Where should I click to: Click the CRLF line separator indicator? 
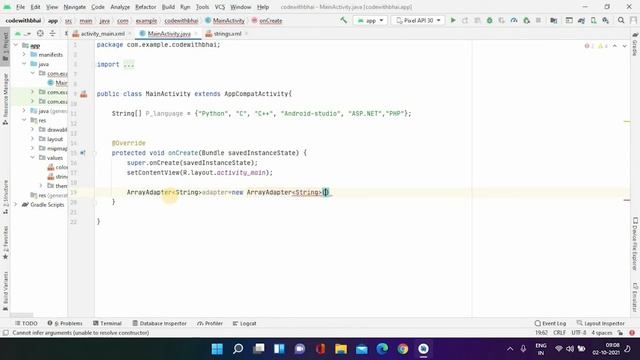(559, 333)
